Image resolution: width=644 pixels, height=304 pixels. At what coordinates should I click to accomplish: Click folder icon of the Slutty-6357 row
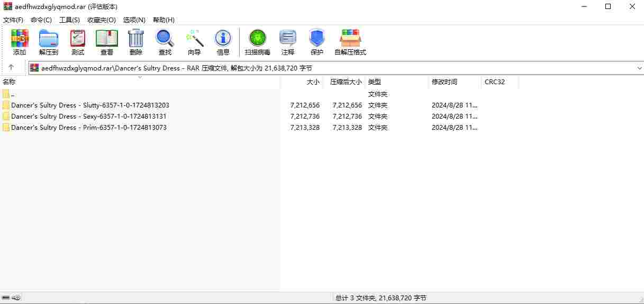(6, 105)
